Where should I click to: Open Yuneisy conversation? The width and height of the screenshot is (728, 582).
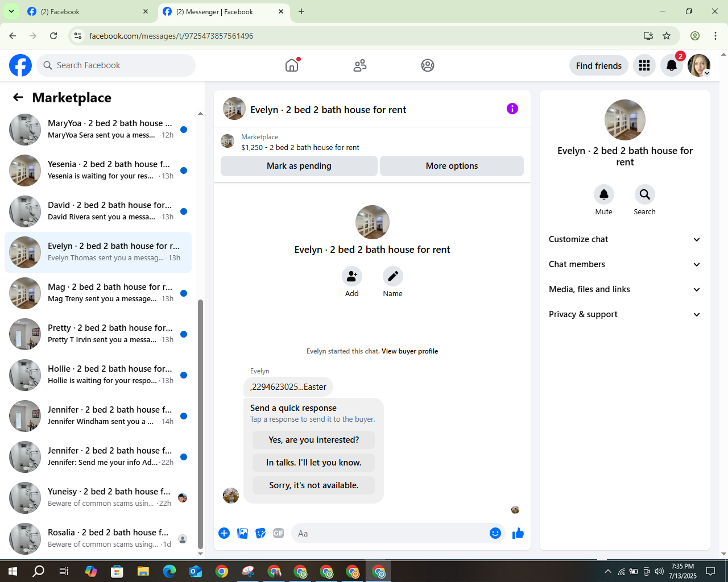(x=98, y=498)
